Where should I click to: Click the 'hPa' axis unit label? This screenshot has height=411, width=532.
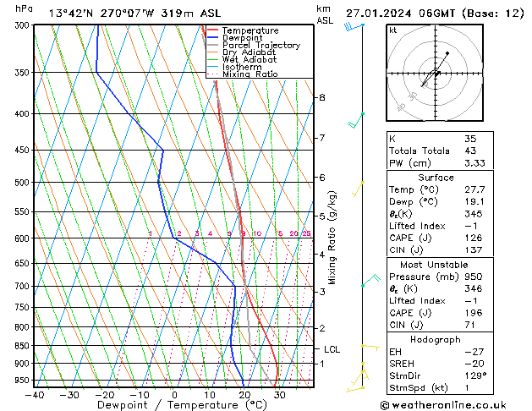[x=24, y=8]
